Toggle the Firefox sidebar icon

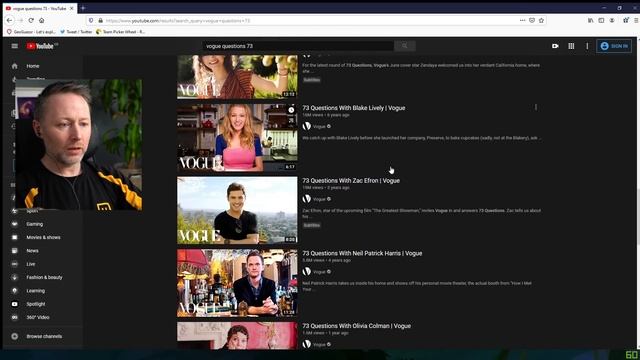click(601, 20)
